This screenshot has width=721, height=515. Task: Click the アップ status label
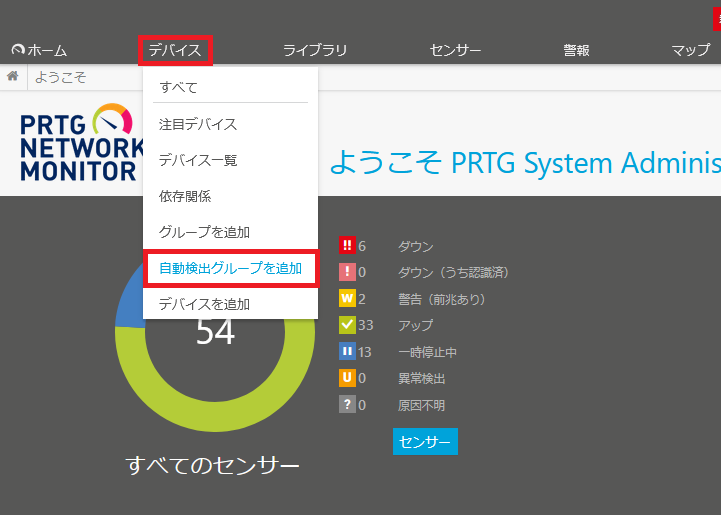[x=416, y=325]
